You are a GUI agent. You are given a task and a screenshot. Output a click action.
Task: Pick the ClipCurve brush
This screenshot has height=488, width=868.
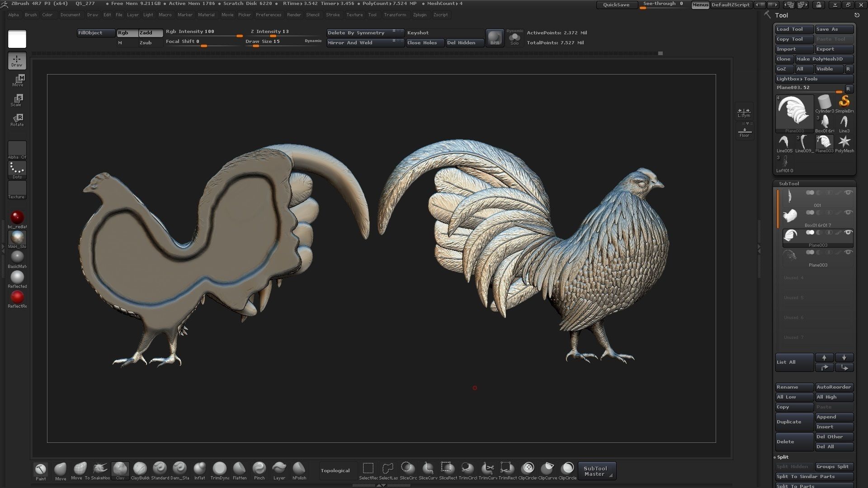(x=547, y=471)
